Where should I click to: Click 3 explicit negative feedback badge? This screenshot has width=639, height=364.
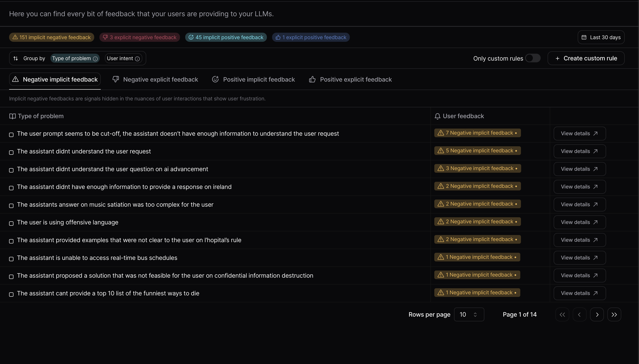coord(140,37)
